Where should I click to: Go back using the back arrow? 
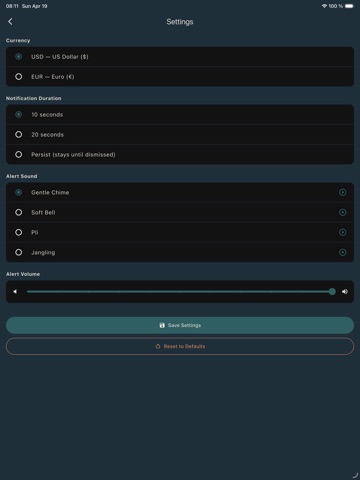pos(10,22)
